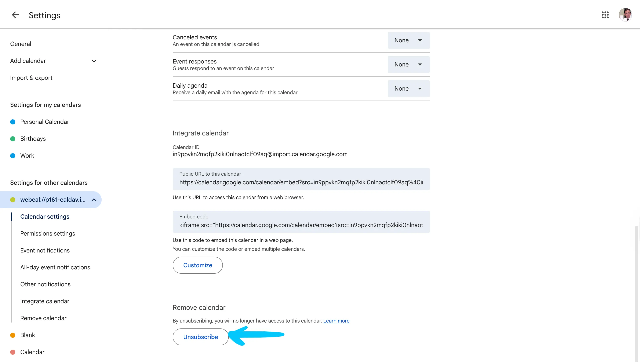Collapse the webcal calendar settings list
The image size is (640, 364).
pos(94,200)
